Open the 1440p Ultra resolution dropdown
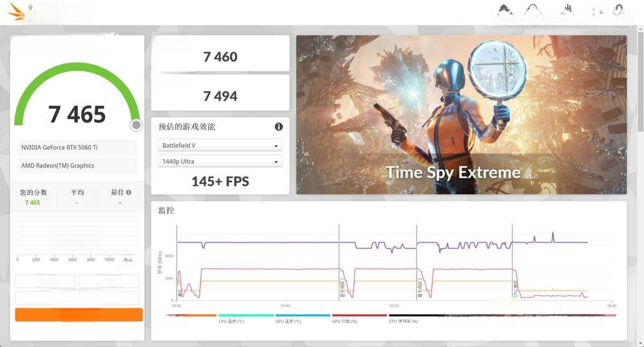The image size is (644, 347). point(220,162)
